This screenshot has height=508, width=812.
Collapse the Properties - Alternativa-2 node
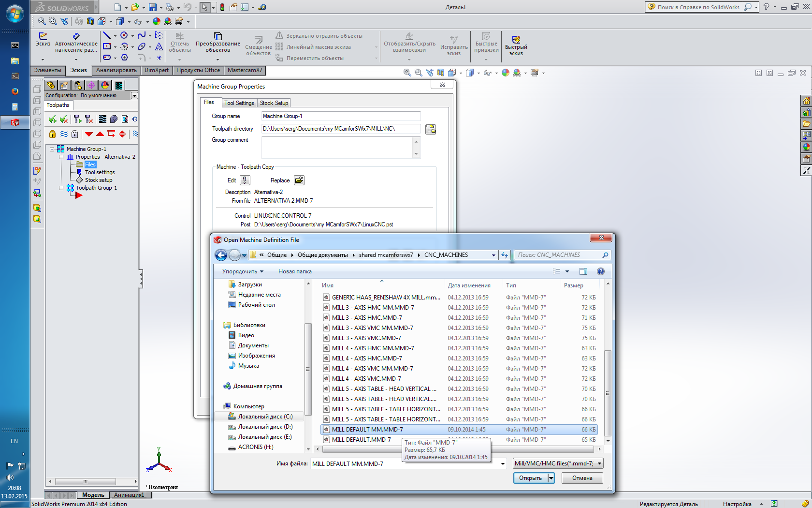click(61, 157)
